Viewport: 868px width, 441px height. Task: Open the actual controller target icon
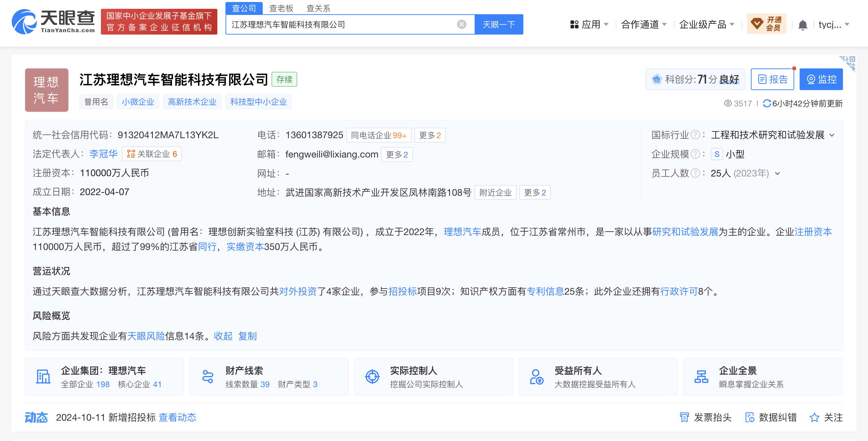tap(372, 377)
